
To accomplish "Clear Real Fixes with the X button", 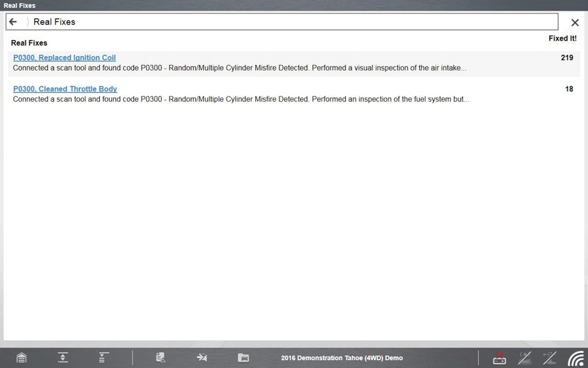I will point(574,23).
